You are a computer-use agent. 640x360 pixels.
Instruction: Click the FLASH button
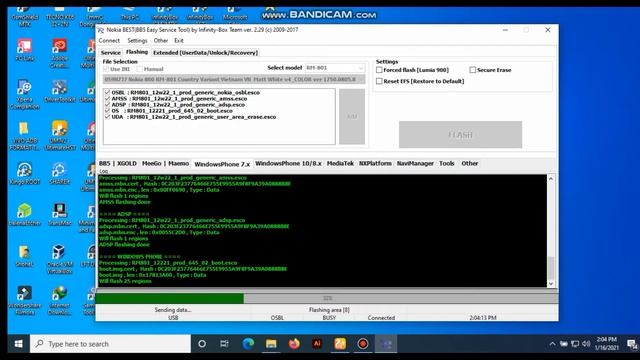coord(460,135)
